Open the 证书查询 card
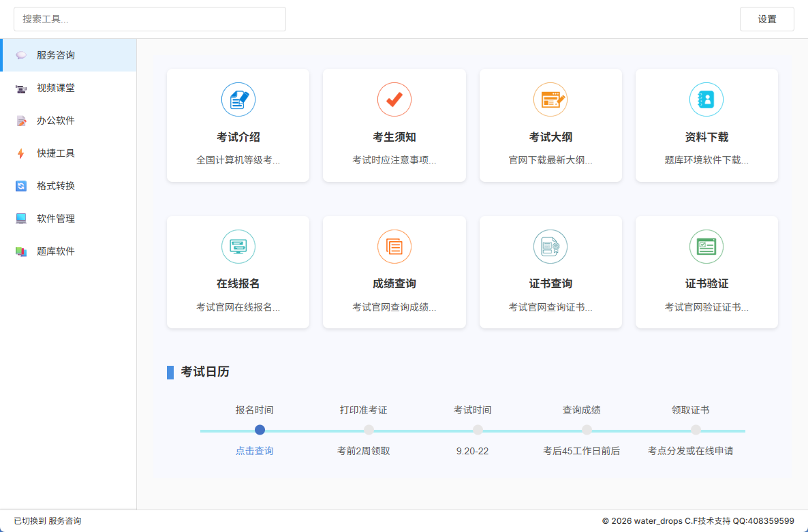This screenshot has height=532, width=808. pyautogui.click(x=550, y=272)
